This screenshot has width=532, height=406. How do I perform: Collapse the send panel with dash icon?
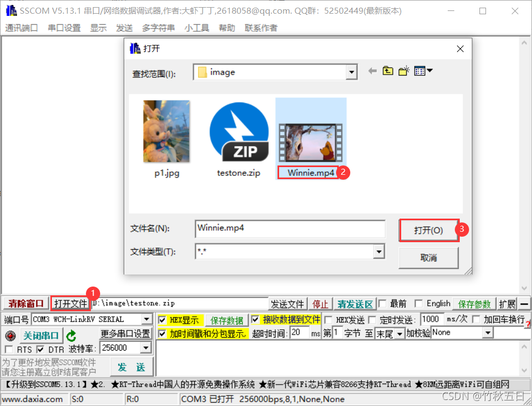(524, 304)
